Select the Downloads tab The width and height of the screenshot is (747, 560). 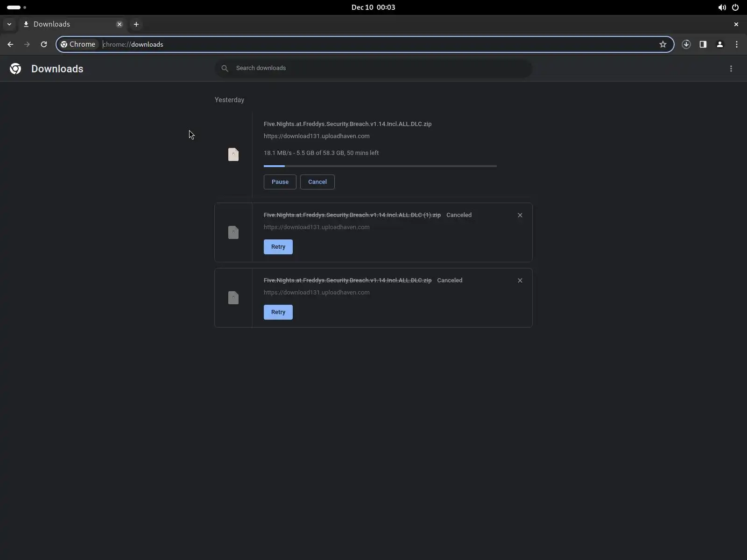(x=72, y=24)
